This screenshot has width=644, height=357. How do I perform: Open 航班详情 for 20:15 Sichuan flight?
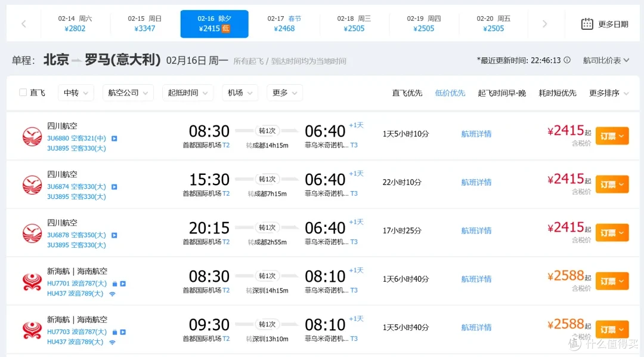(x=476, y=230)
